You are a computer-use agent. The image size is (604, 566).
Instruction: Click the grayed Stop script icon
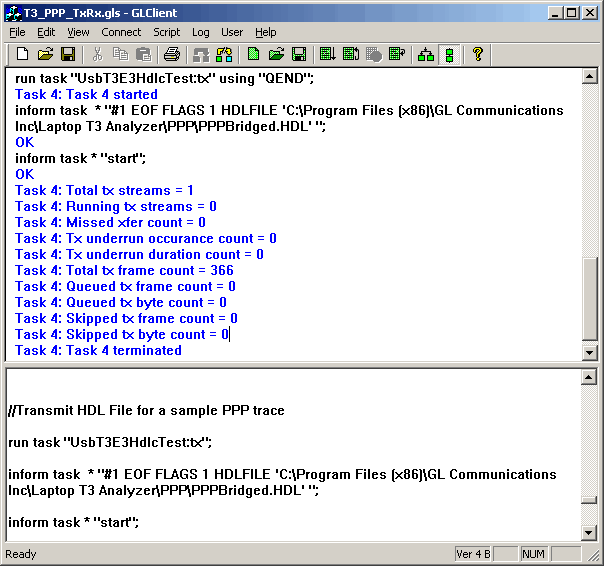click(x=374, y=54)
